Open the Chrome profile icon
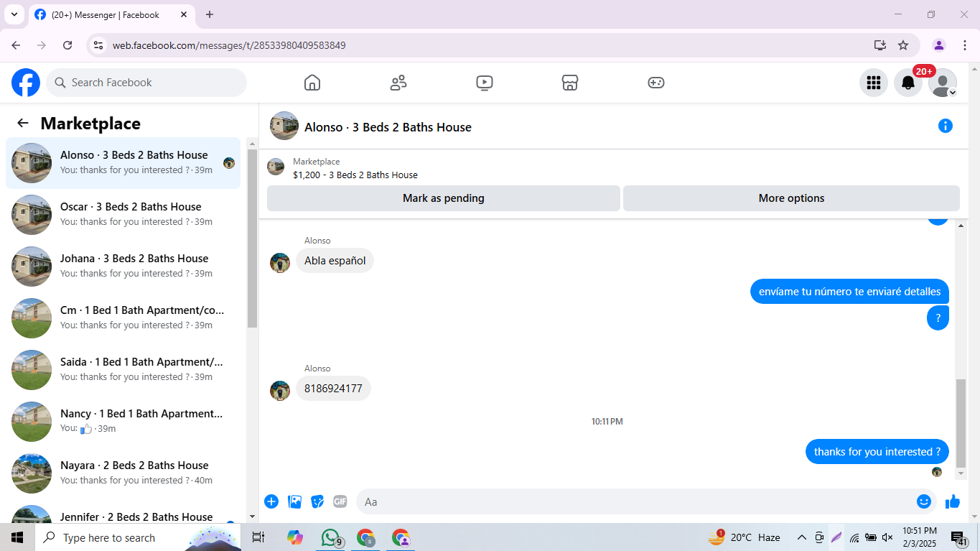Viewport: 980px width, 551px height. pyautogui.click(x=939, y=45)
